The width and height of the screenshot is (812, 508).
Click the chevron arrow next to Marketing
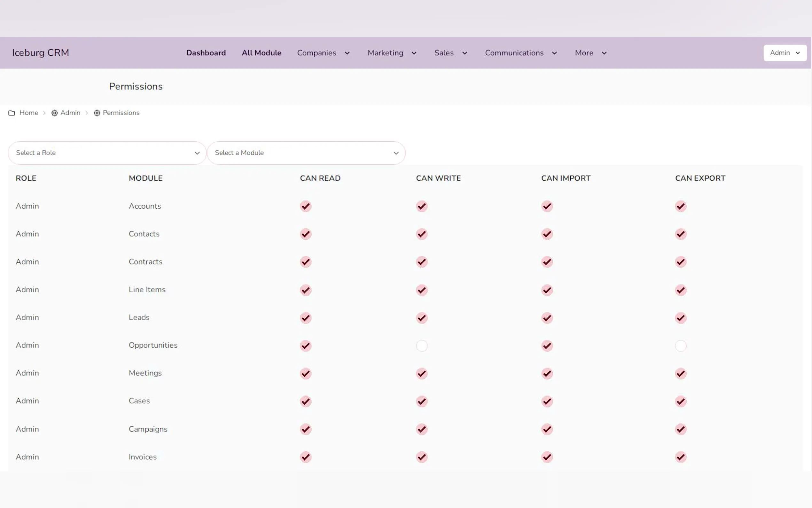coord(414,53)
